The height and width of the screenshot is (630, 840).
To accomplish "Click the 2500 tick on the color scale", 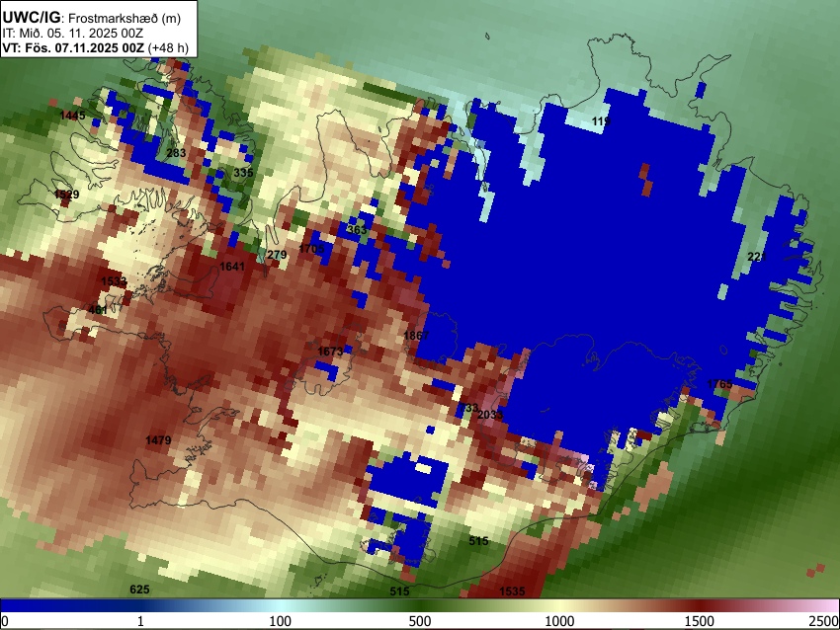I will 825,621.
